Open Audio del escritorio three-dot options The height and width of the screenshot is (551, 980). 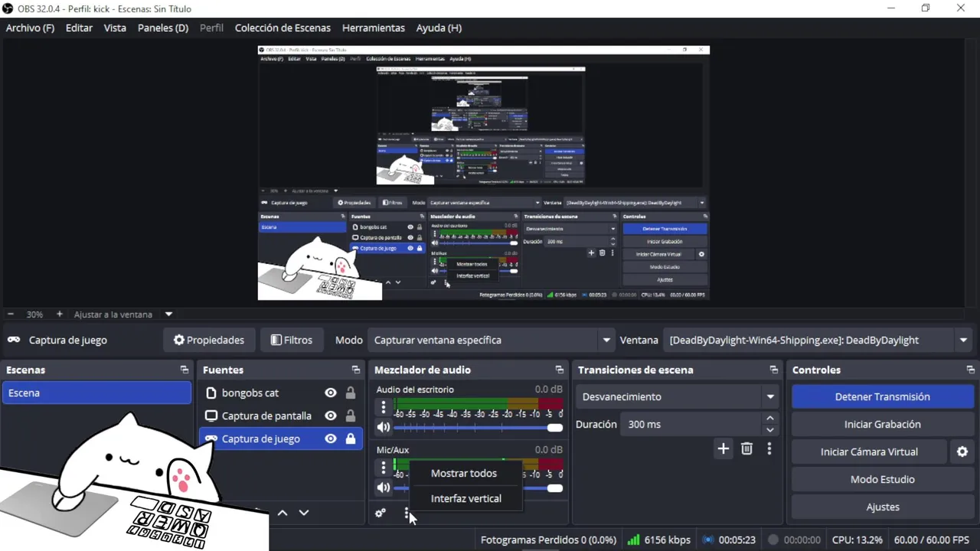[x=384, y=407]
